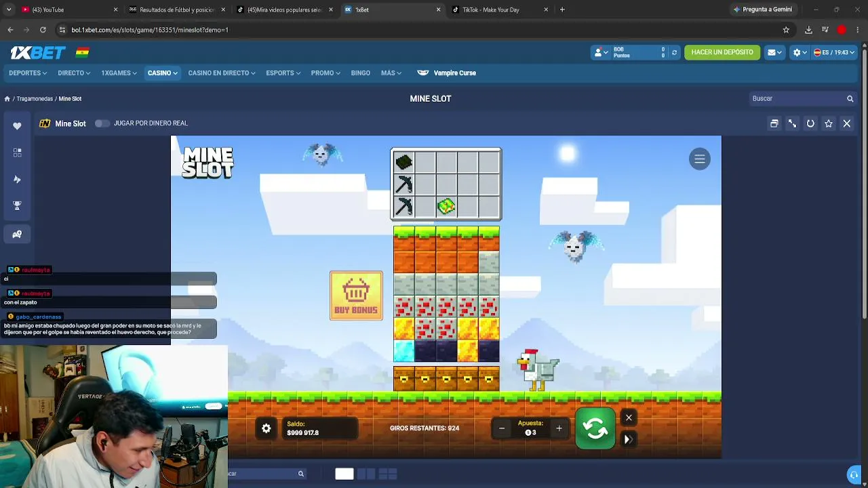Open the slot game settings gear
The height and width of the screenshot is (488, 868).
pyautogui.click(x=267, y=428)
